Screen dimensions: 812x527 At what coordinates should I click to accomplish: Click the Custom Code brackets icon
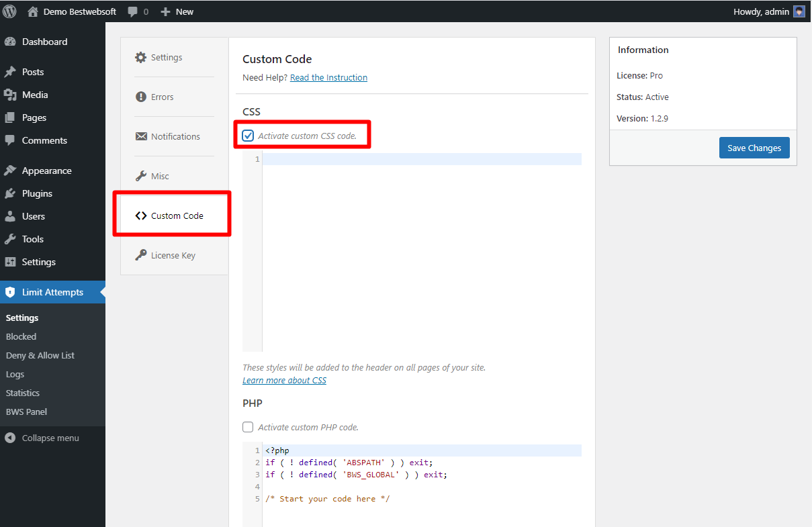141,215
